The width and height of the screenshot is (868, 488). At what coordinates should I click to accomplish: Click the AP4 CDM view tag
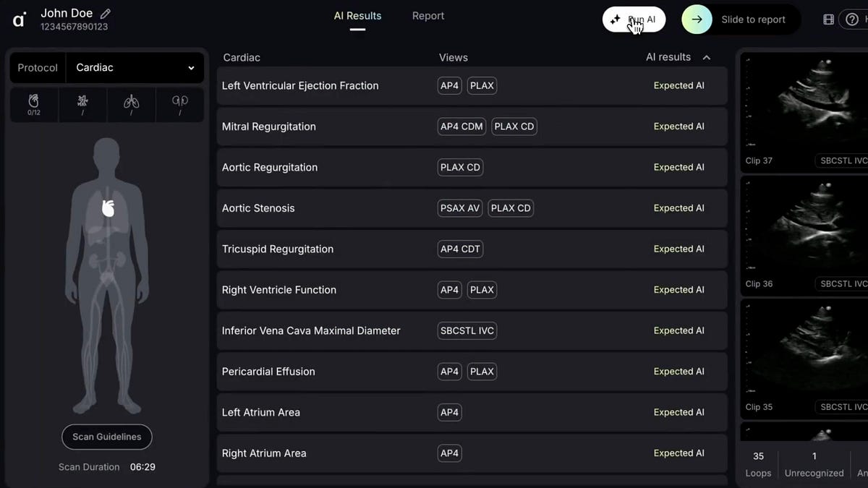pos(461,127)
